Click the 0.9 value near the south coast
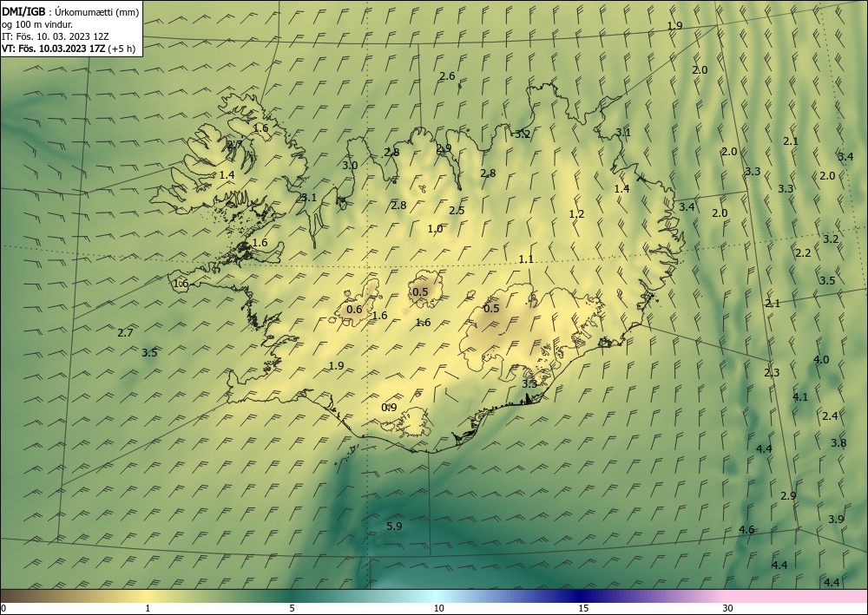This screenshot has width=868, height=615. [x=389, y=407]
